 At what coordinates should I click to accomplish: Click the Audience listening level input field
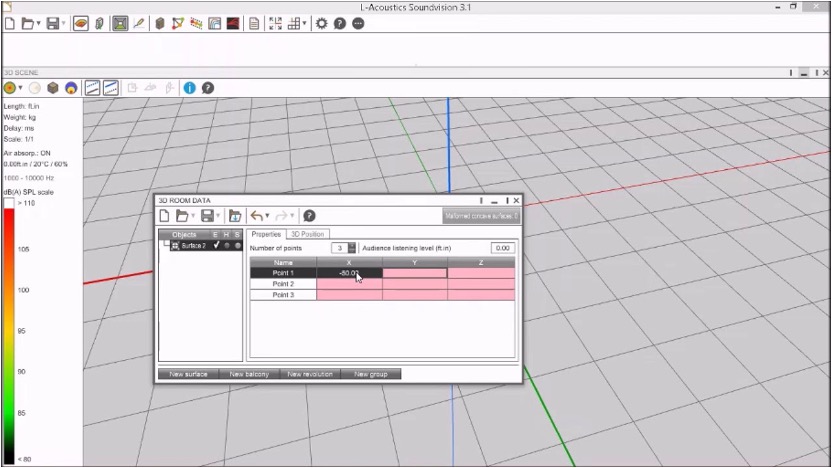point(502,248)
